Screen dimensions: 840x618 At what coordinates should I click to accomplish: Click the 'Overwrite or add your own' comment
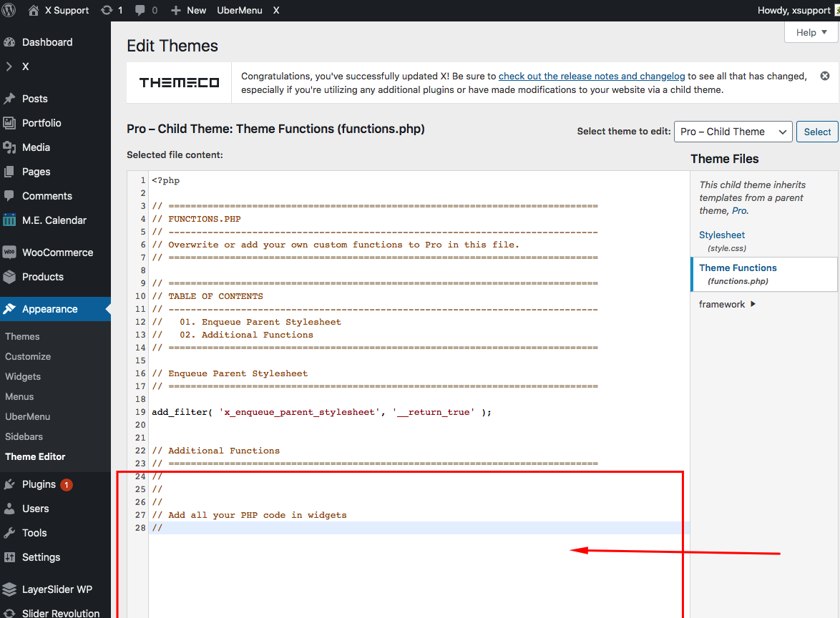(336, 245)
